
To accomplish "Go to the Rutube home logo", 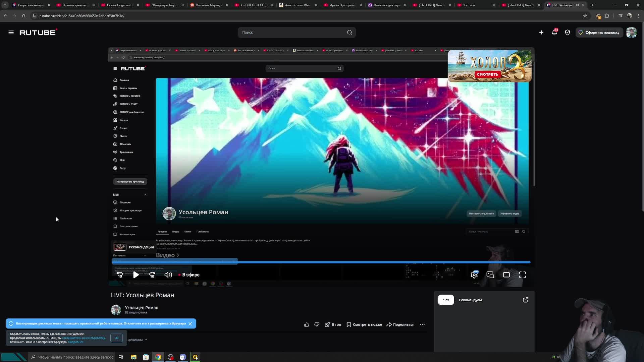I will (39, 32).
